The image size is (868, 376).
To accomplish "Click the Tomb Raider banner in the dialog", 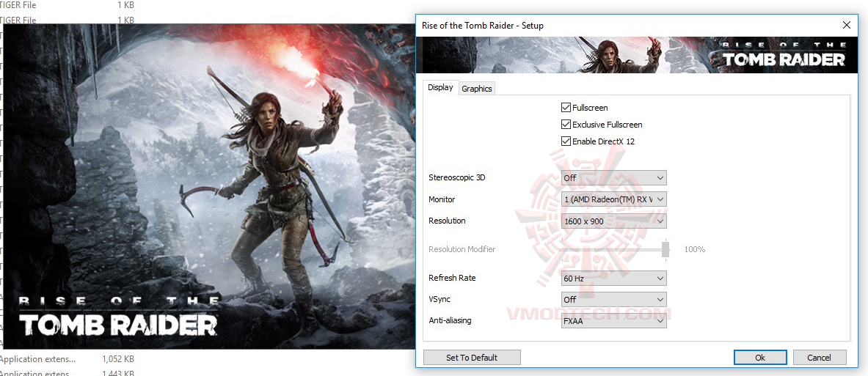I will [636, 55].
